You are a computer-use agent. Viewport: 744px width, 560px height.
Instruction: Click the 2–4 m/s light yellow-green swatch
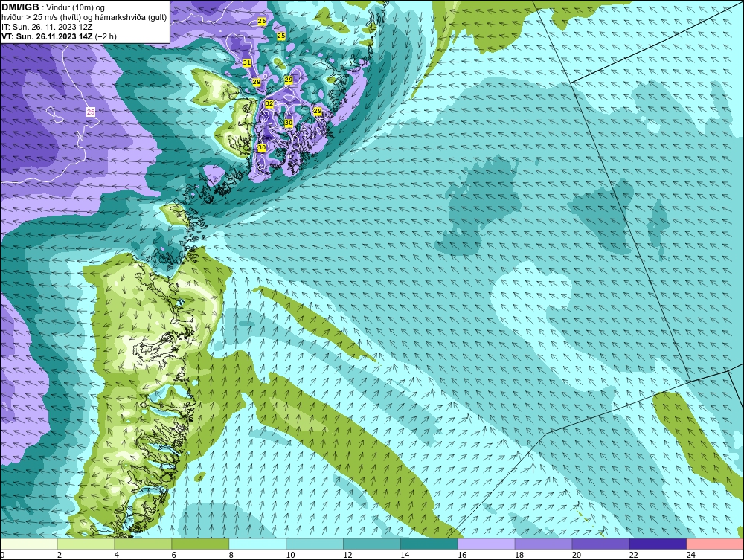[86, 544]
